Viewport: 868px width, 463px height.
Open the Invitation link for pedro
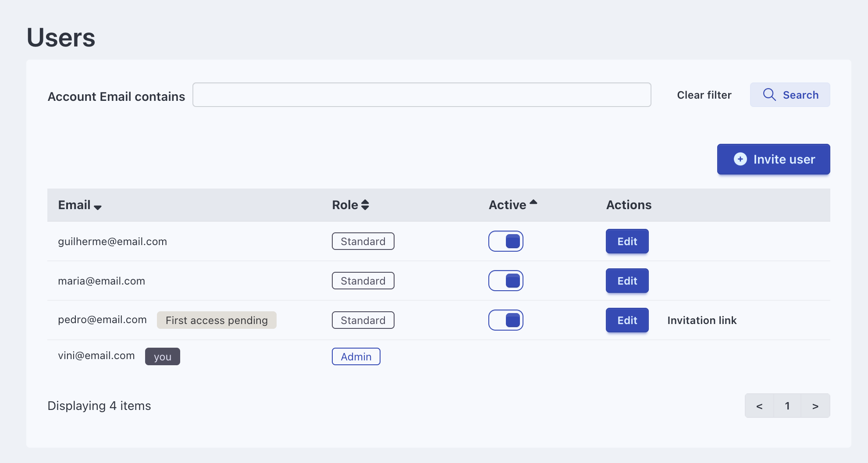point(701,321)
